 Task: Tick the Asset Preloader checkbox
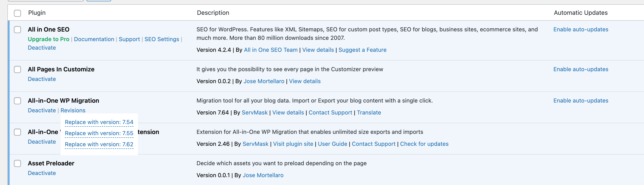point(17,163)
